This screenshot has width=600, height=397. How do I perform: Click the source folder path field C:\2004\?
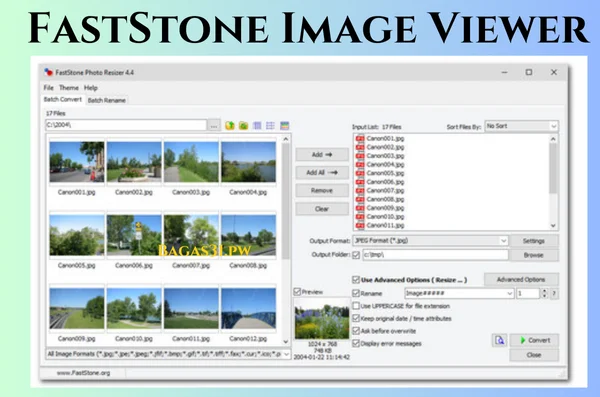[x=126, y=125]
